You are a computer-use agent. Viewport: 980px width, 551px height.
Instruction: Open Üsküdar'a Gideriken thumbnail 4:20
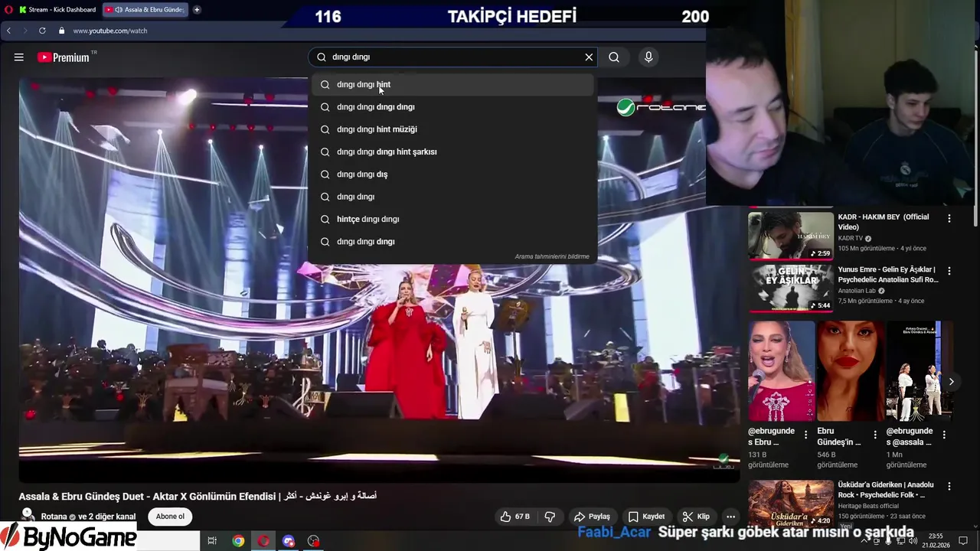click(x=791, y=504)
